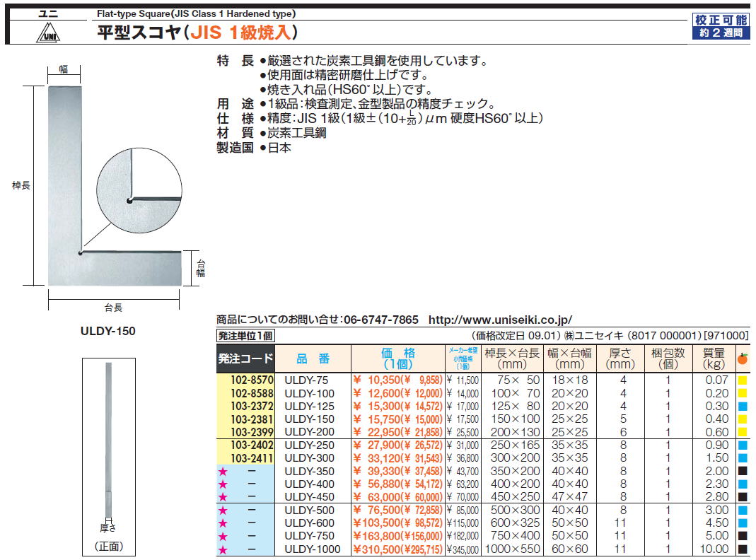Click order code 102-8570
Viewport: 756px width, 560px height.
(x=252, y=380)
